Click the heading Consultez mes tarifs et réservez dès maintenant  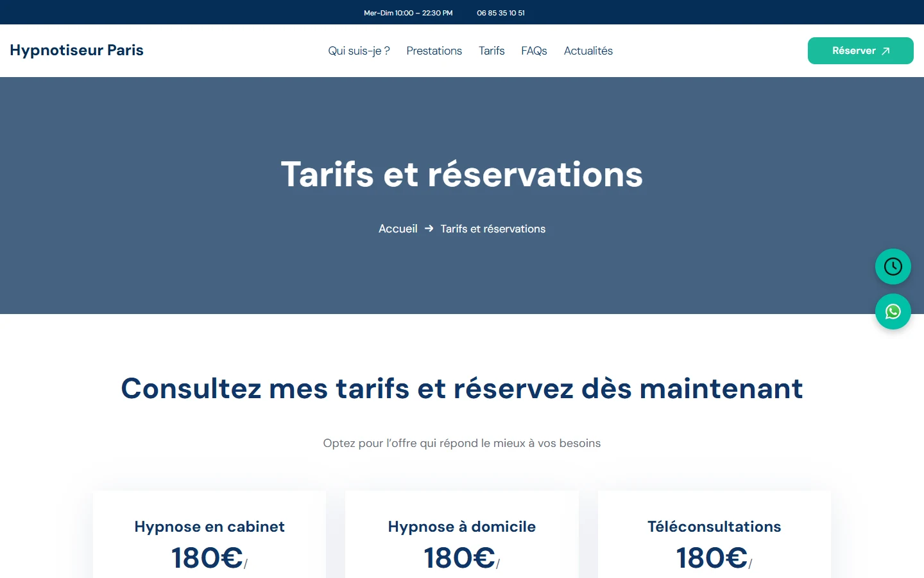(x=462, y=389)
